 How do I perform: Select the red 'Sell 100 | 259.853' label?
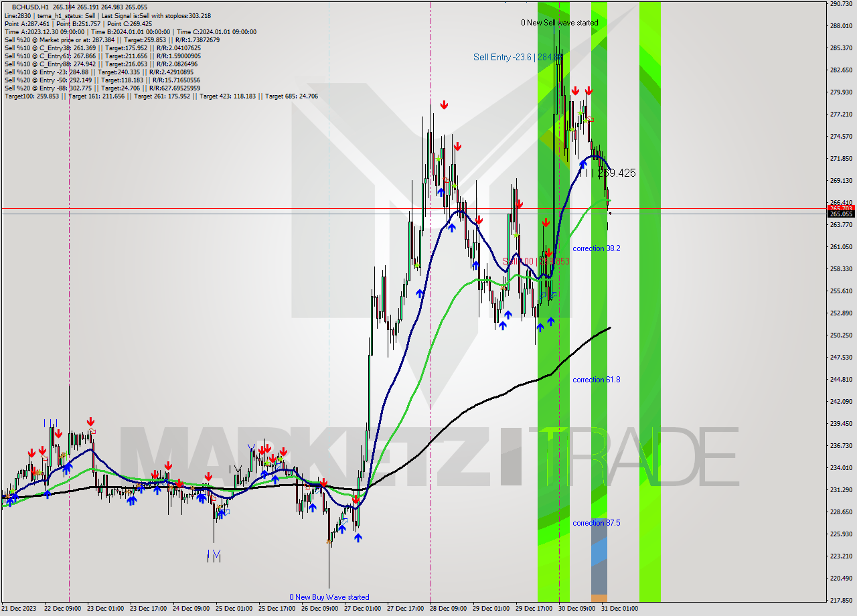[x=536, y=261]
